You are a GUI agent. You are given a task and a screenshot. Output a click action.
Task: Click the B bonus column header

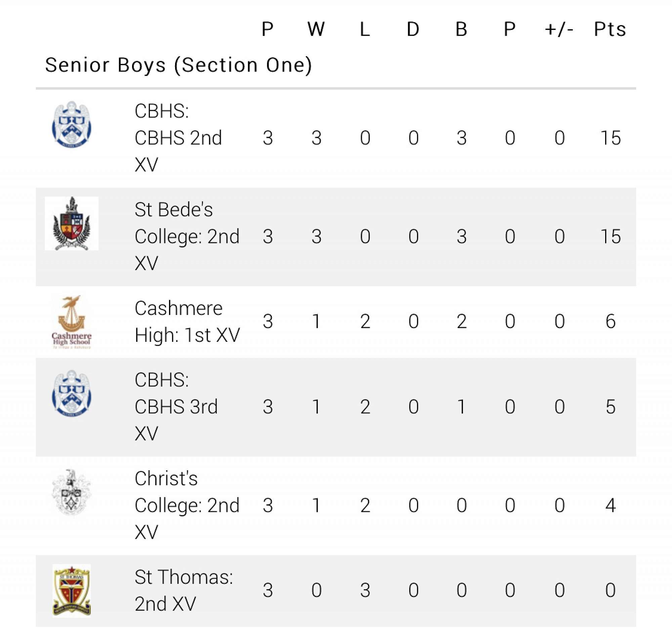click(x=461, y=29)
